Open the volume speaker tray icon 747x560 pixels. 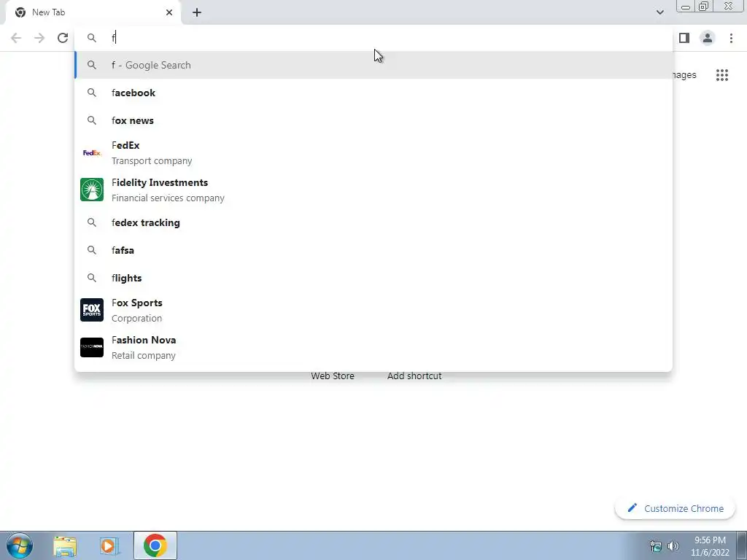pos(673,546)
